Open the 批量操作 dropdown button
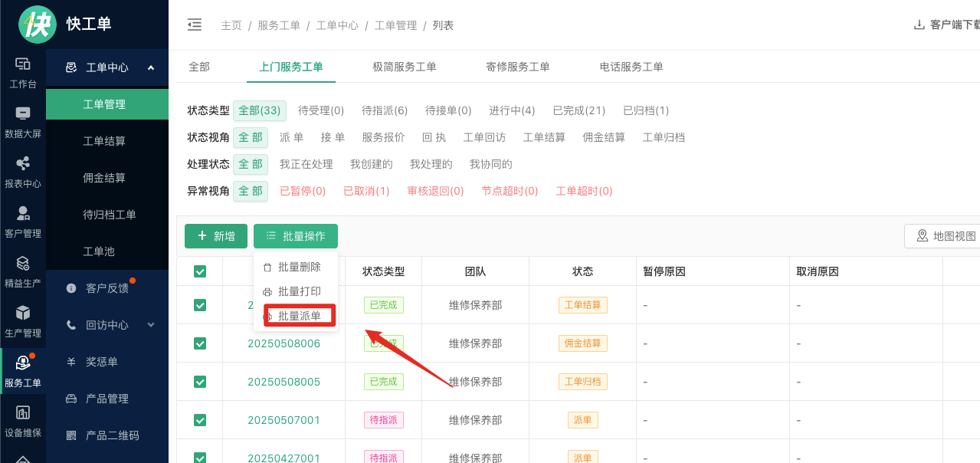980x463 pixels. tap(296, 236)
